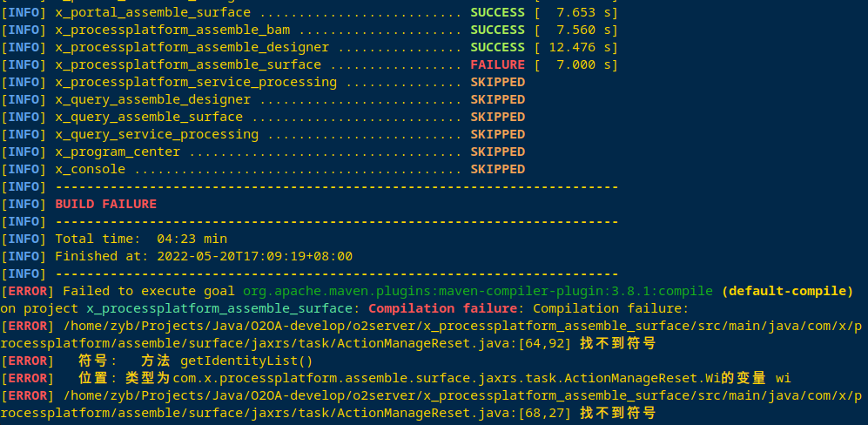Click the yellow (default-compile) text
The image size is (868, 425).
tap(787, 291)
